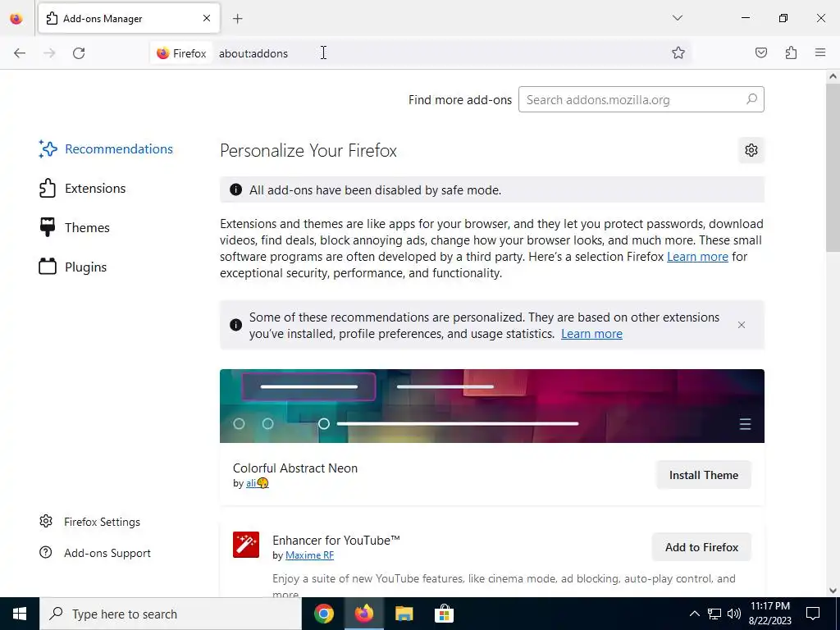The width and height of the screenshot is (840, 630).
Task: Switch to the Plugins category
Action: [73, 267]
